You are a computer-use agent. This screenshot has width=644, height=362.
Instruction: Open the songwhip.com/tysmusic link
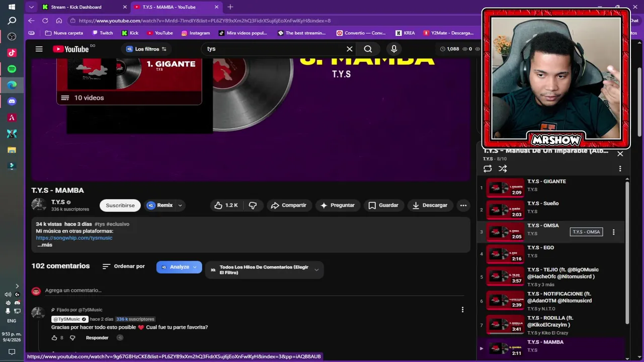pos(74,238)
